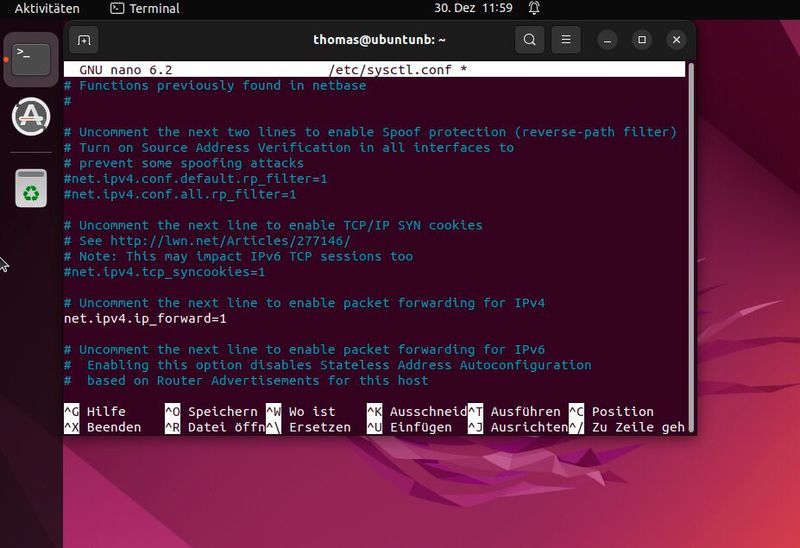Click the ^U Einfügen shortcut
Screen dimensions: 800x548
pos(409,427)
